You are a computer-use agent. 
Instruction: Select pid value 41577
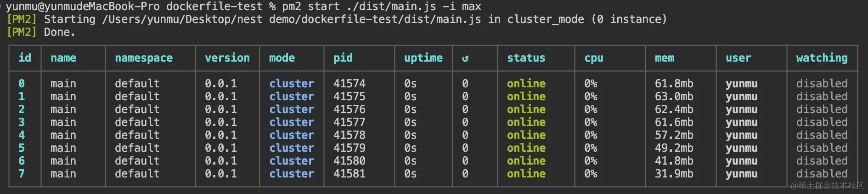[x=349, y=122]
